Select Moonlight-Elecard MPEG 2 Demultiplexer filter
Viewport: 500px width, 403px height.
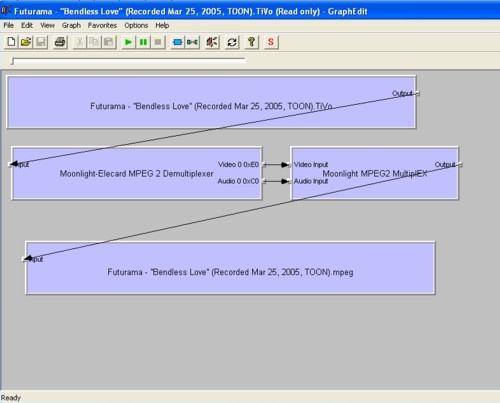pyautogui.click(x=136, y=174)
